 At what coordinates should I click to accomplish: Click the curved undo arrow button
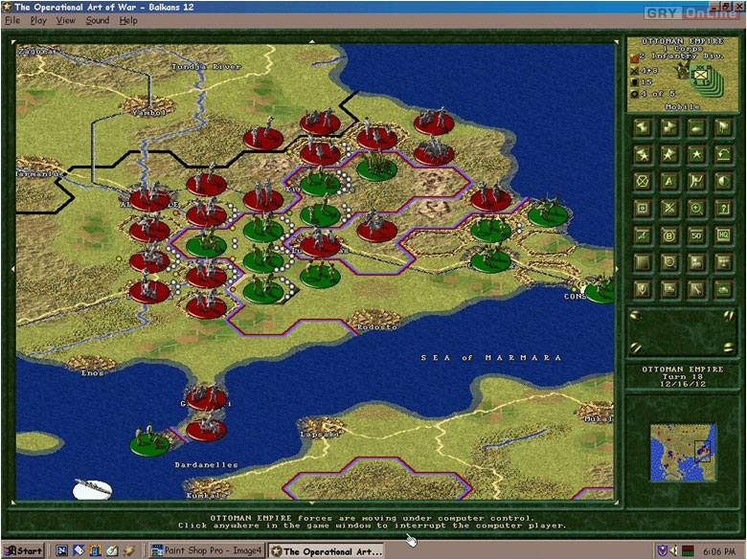tap(723, 155)
